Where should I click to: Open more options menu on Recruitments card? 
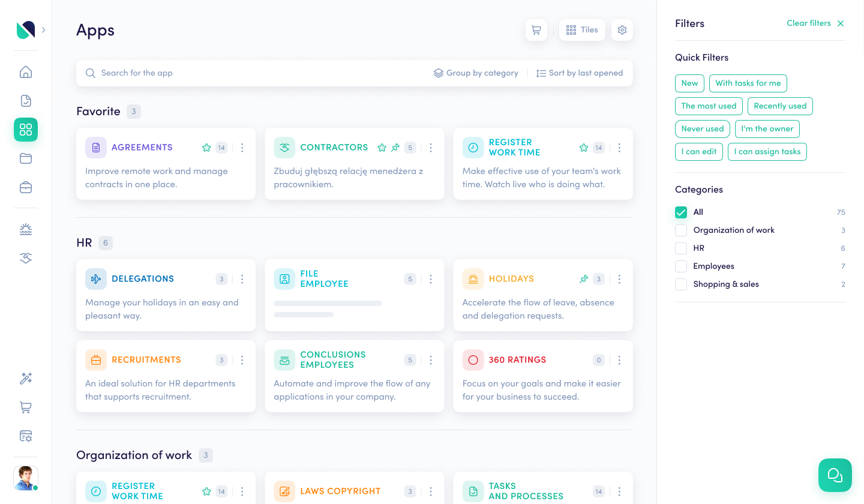pyautogui.click(x=242, y=360)
